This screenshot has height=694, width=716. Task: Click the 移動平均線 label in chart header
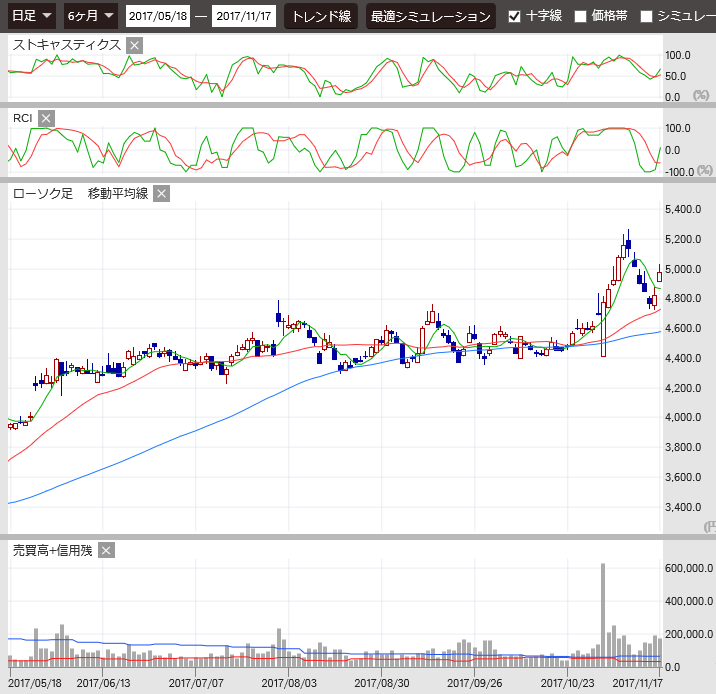(118, 194)
